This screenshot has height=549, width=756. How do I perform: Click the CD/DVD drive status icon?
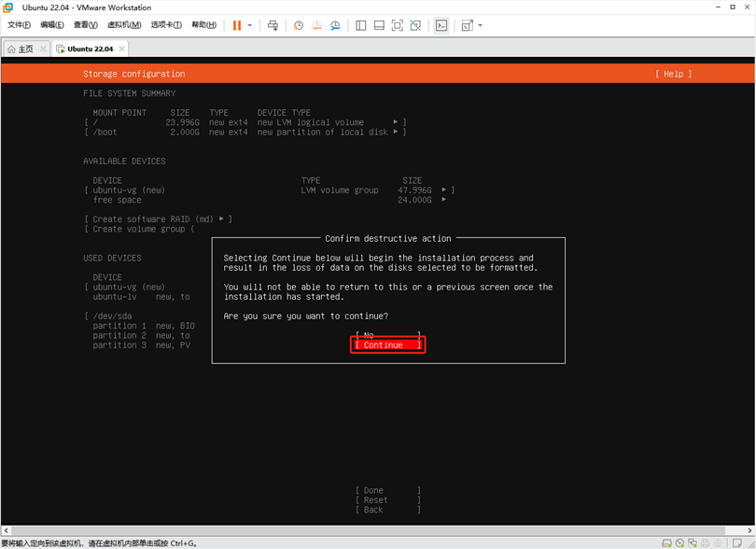pos(679,543)
